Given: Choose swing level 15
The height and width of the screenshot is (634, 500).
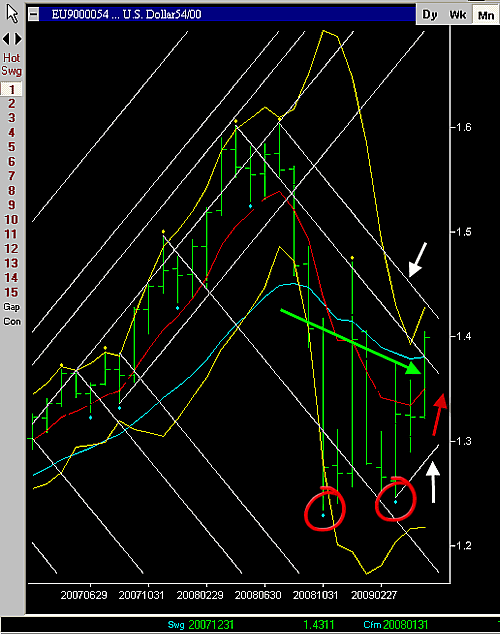Looking at the screenshot, I should tap(11, 292).
